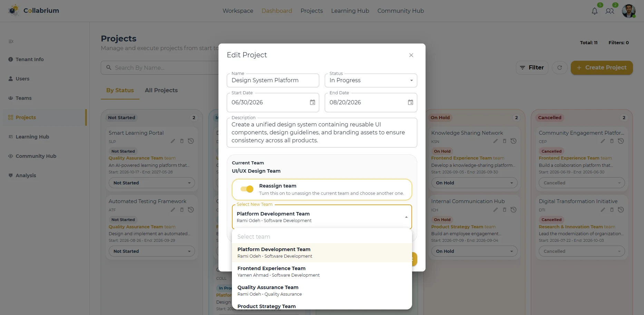Open Automated Testing Framework status dropdown
Viewport: 644px width, 315px height.
[x=152, y=251]
